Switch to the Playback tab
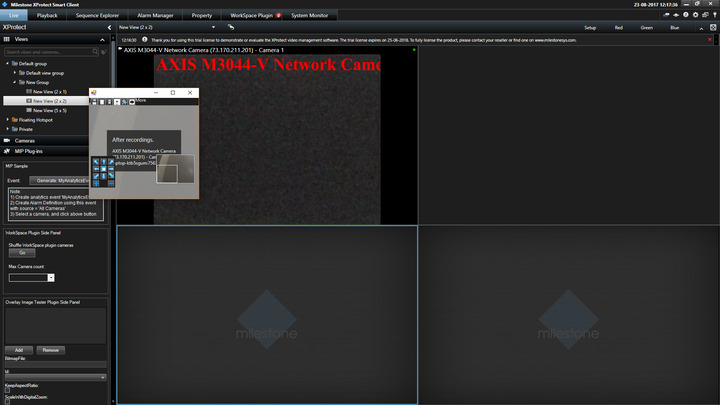The image size is (720, 405). click(x=47, y=16)
